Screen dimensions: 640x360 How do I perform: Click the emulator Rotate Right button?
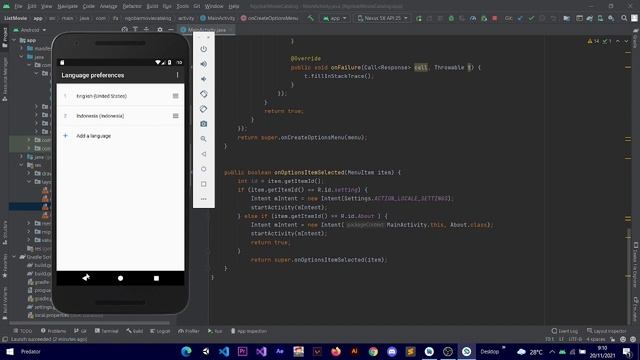203,109
